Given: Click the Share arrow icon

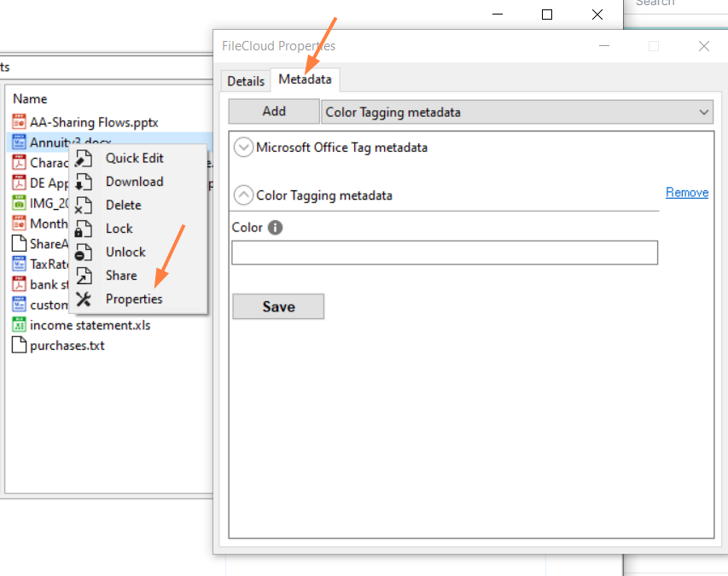Looking at the screenshot, I should click(x=84, y=276).
